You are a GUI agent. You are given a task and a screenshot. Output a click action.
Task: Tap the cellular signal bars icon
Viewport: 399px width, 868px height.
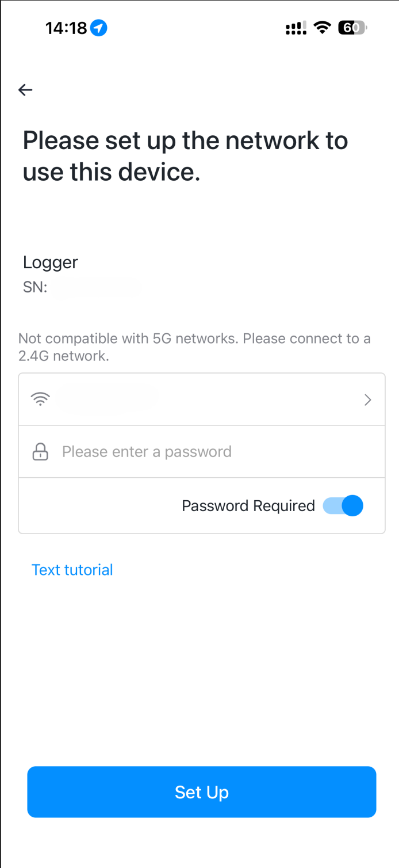(296, 28)
